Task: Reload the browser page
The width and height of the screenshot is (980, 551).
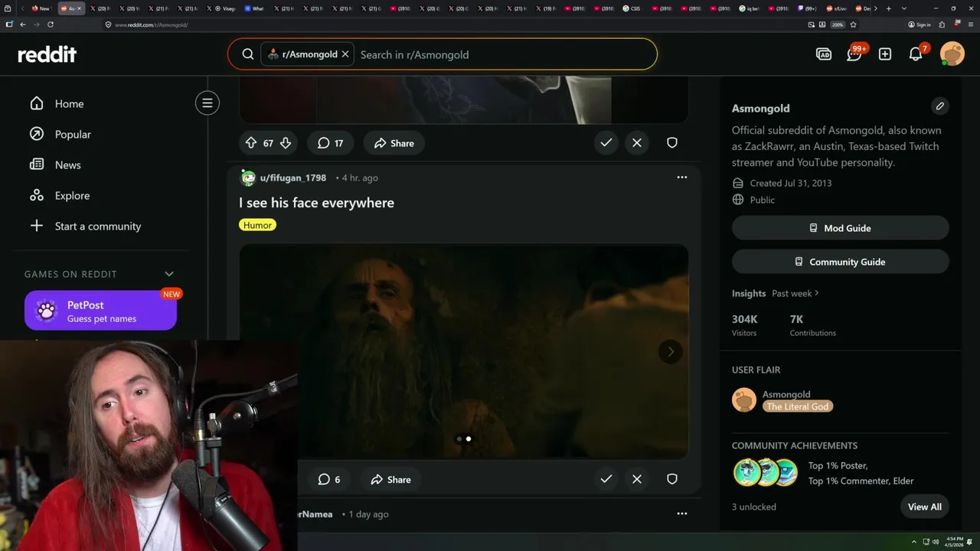Action: 51,24
